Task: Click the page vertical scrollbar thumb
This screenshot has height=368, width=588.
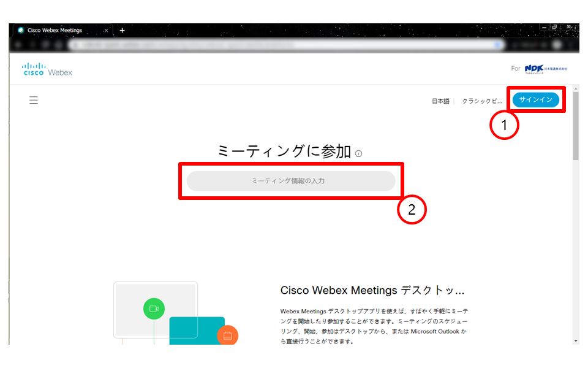Action: [576, 126]
